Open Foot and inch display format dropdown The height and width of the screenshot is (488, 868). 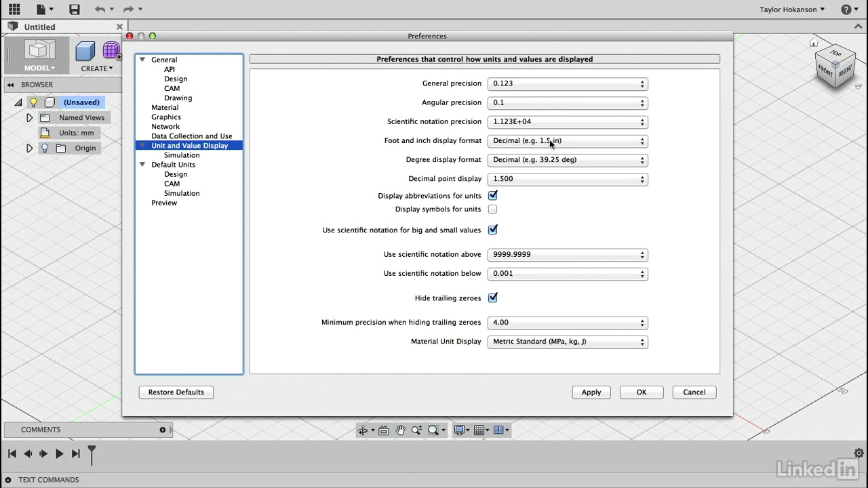pyautogui.click(x=567, y=141)
